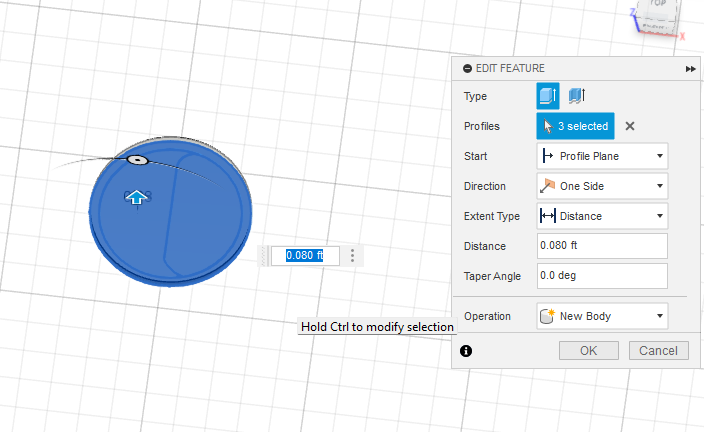Open the Direction One Side dropdown
The height and width of the screenshot is (432, 704).
[x=602, y=186]
